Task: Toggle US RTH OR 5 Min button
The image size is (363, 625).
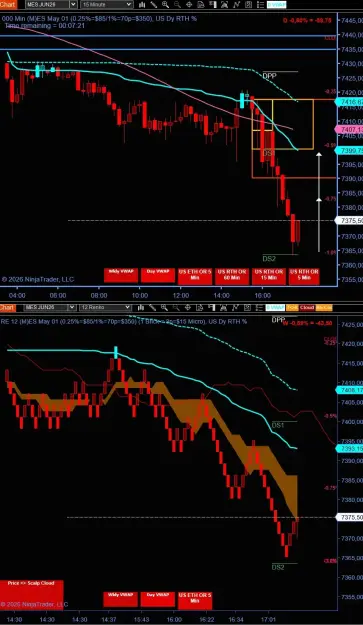Action: point(304,276)
